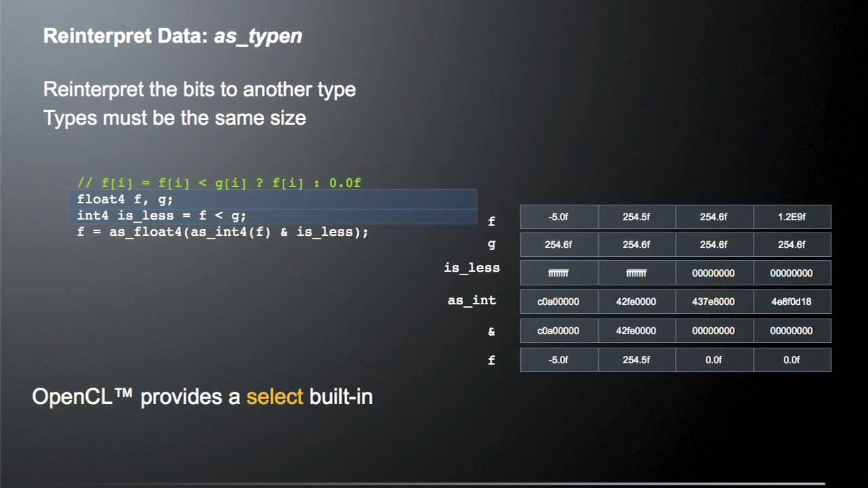The width and height of the screenshot is (868, 488).
Task: Click the '&' row label
Action: [x=492, y=331]
